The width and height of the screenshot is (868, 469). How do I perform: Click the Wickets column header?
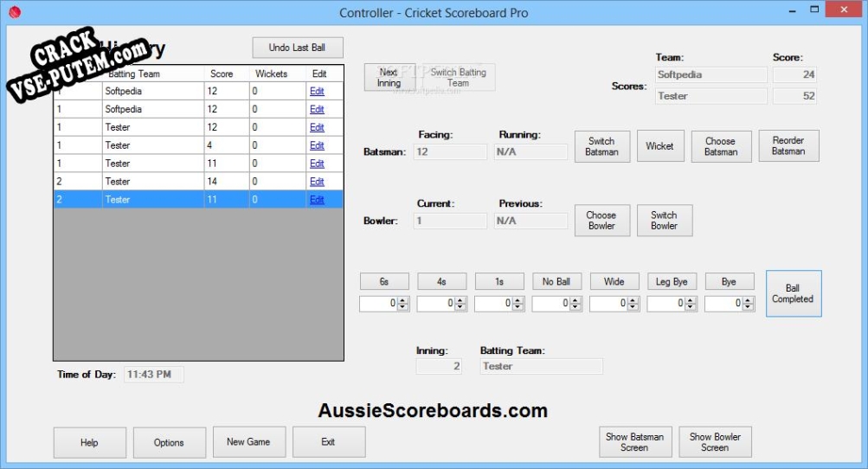coord(277,74)
